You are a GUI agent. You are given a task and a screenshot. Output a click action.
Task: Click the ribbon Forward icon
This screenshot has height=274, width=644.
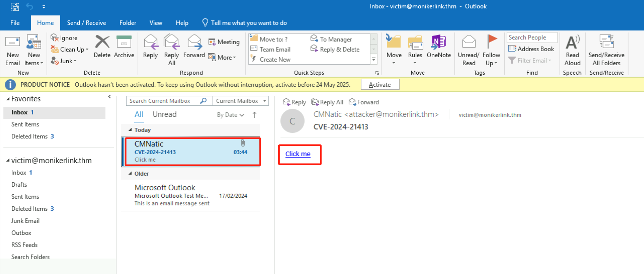[194, 47]
